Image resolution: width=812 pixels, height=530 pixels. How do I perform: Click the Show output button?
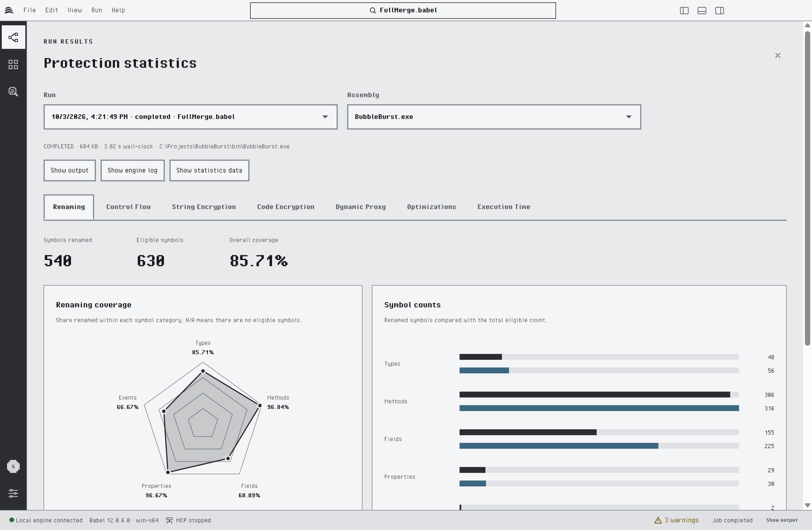(x=70, y=170)
